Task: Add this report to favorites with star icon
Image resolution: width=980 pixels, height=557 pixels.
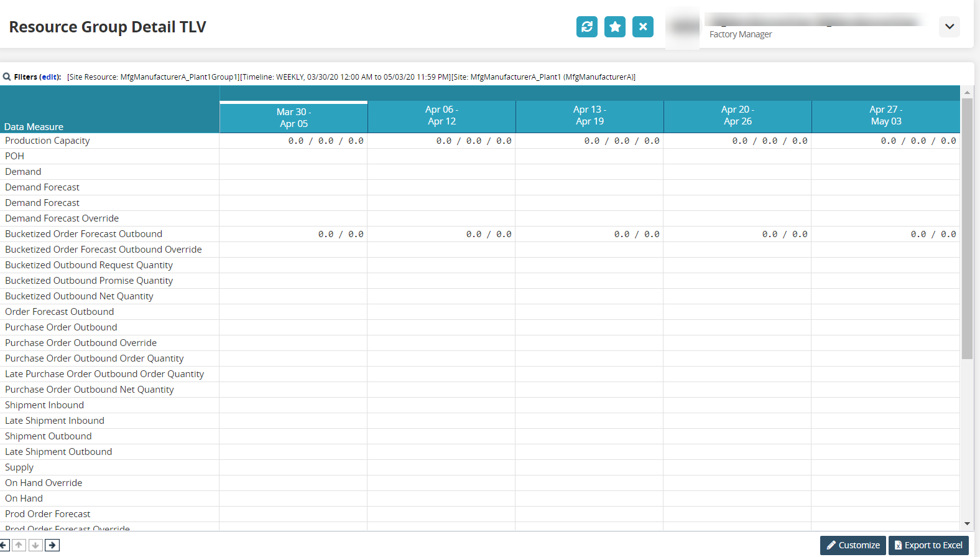Action: 614,27
